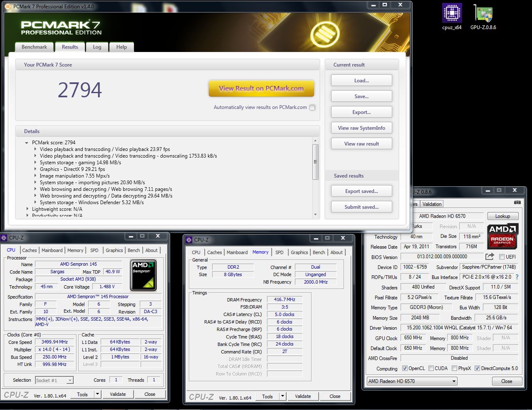This screenshot has width=532, height=410.
Task: Click the title icon of the CPU-Z Memory window
Action: tap(189, 240)
